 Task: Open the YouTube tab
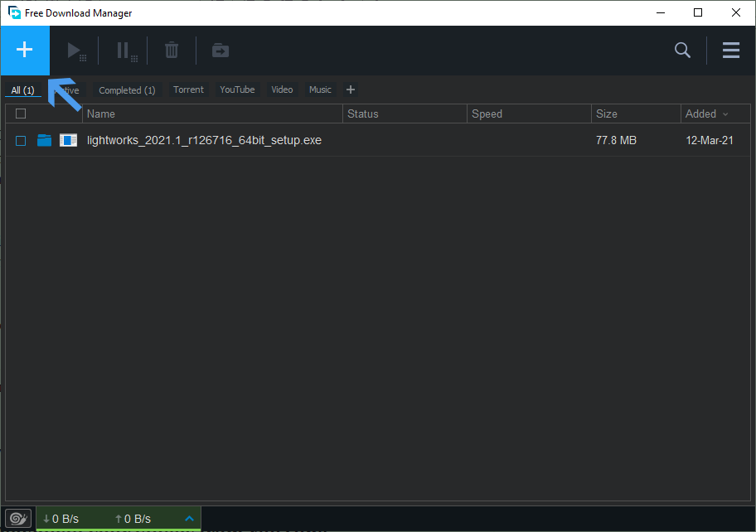pos(237,89)
